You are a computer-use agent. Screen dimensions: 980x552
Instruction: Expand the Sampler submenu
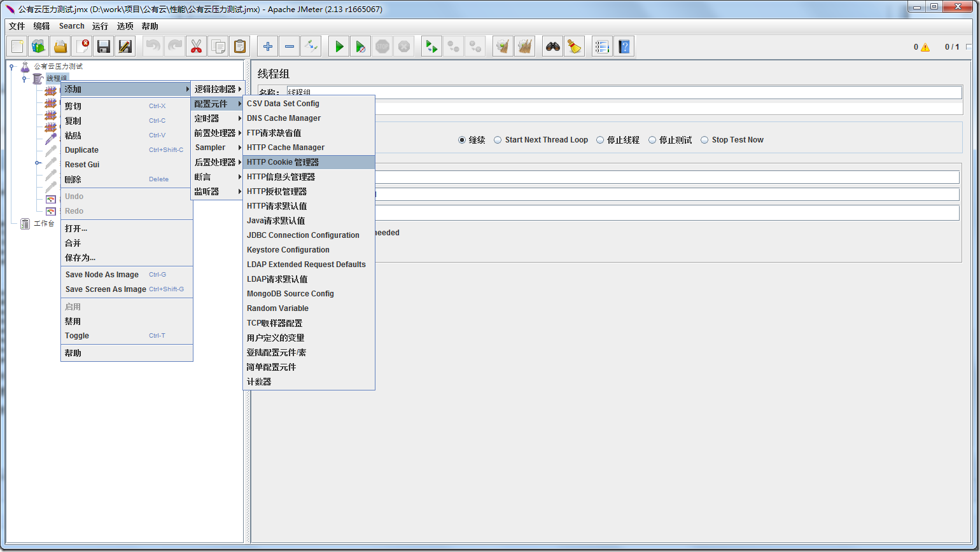tap(217, 148)
